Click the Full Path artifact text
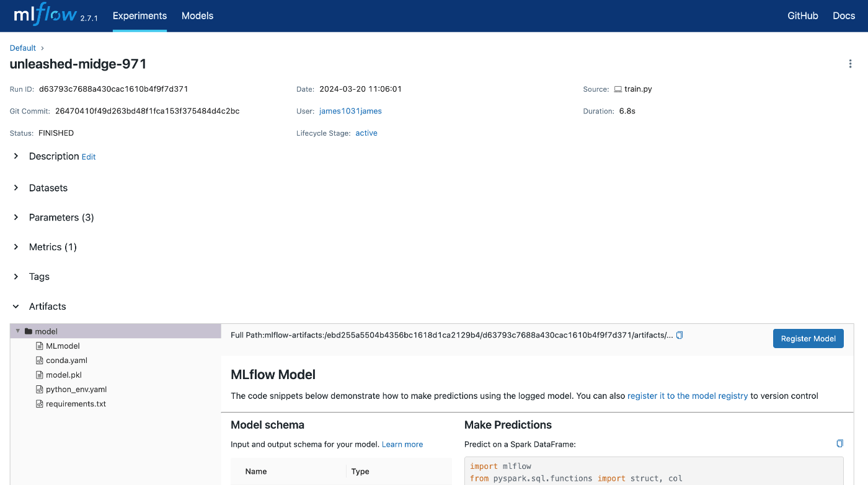Viewport: 868px width, 485px height. [451, 335]
